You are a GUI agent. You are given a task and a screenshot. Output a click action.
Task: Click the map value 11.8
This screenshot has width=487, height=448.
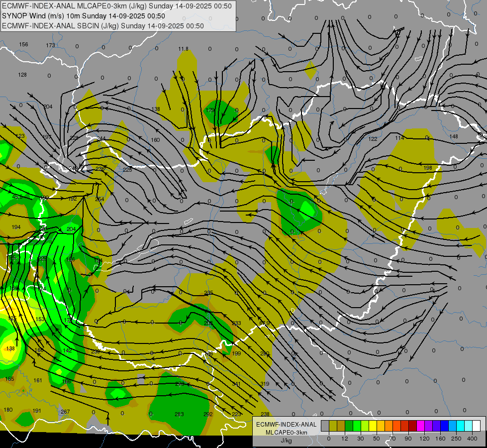(x=183, y=49)
